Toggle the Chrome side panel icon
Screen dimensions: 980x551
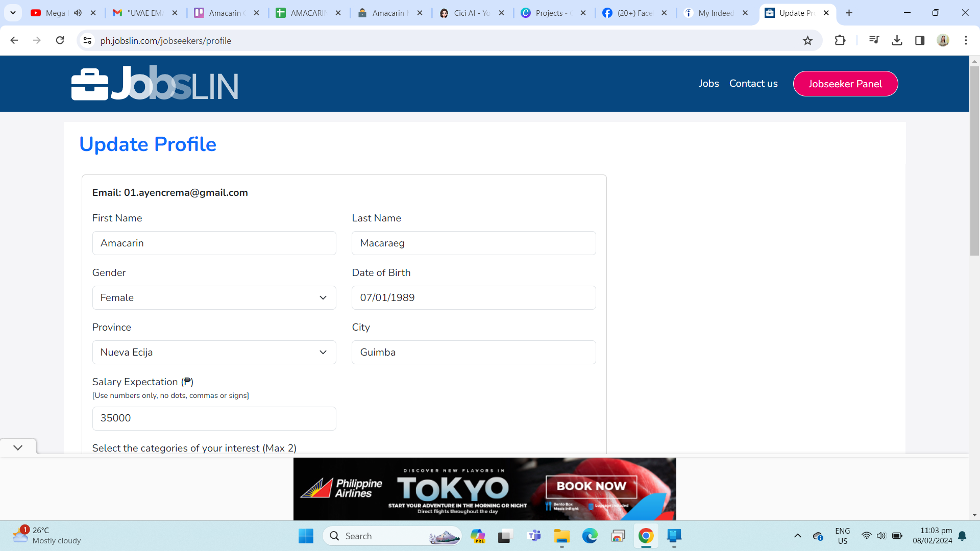pos(920,40)
